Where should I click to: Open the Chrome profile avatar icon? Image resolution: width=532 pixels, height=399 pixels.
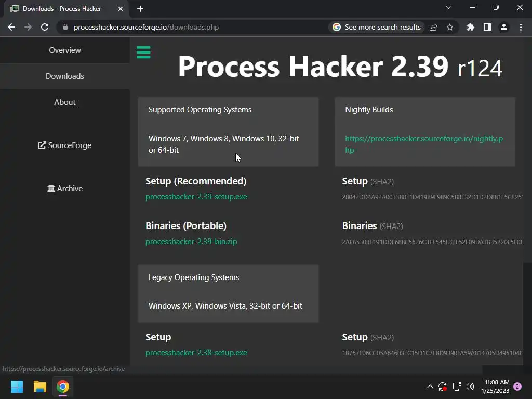[504, 27]
